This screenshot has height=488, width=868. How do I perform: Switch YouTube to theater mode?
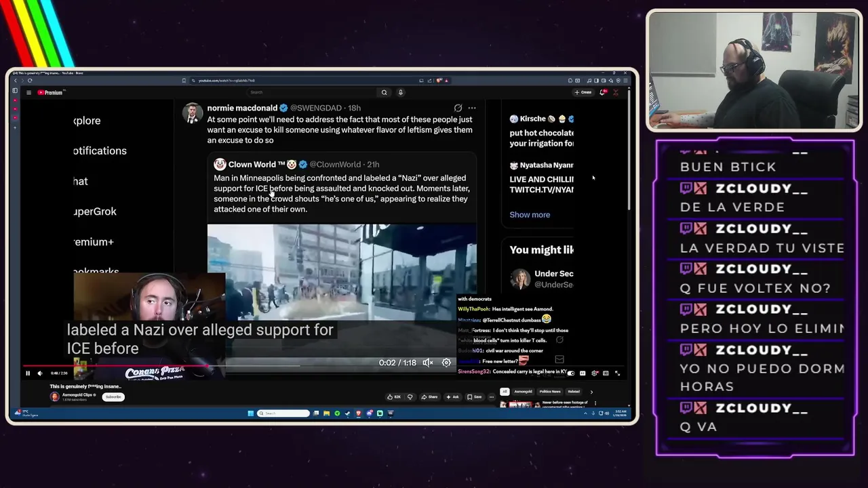[x=606, y=373]
